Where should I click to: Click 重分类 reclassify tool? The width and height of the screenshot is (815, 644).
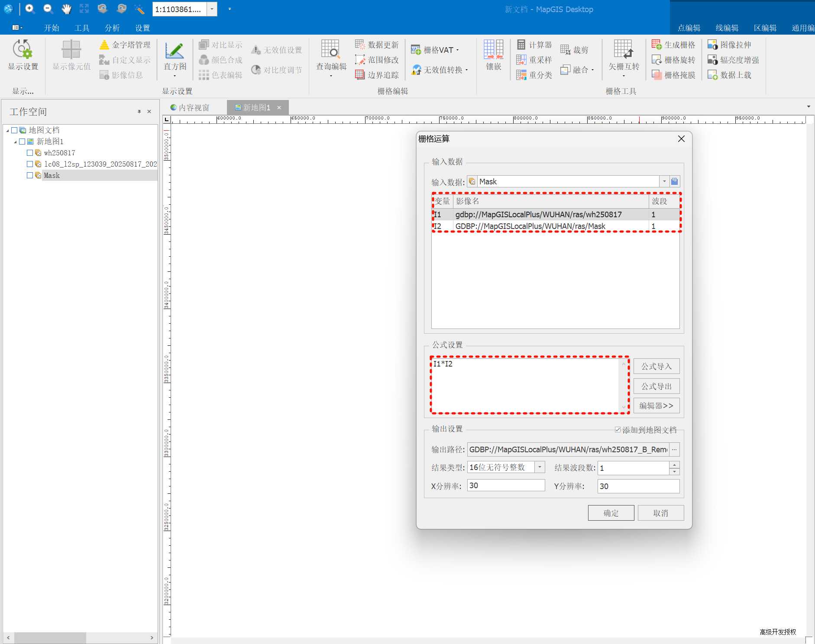pyautogui.click(x=534, y=75)
